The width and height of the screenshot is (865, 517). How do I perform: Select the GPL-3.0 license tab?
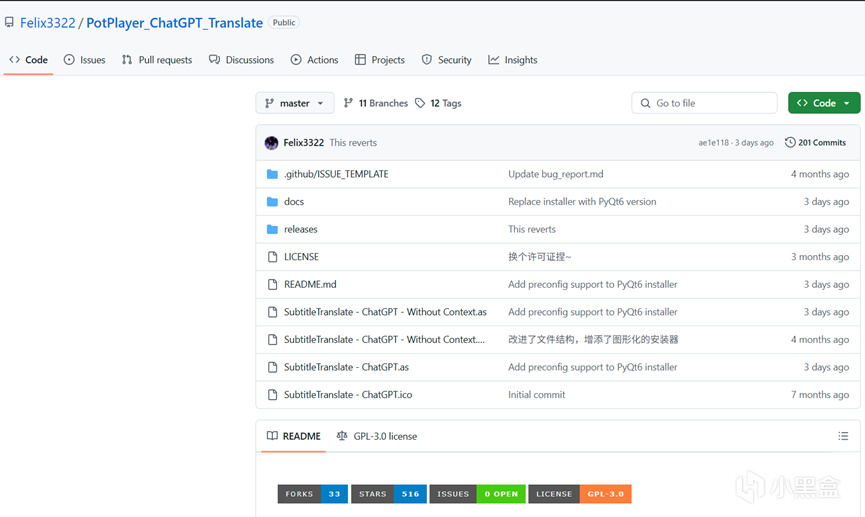click(377, 436)
